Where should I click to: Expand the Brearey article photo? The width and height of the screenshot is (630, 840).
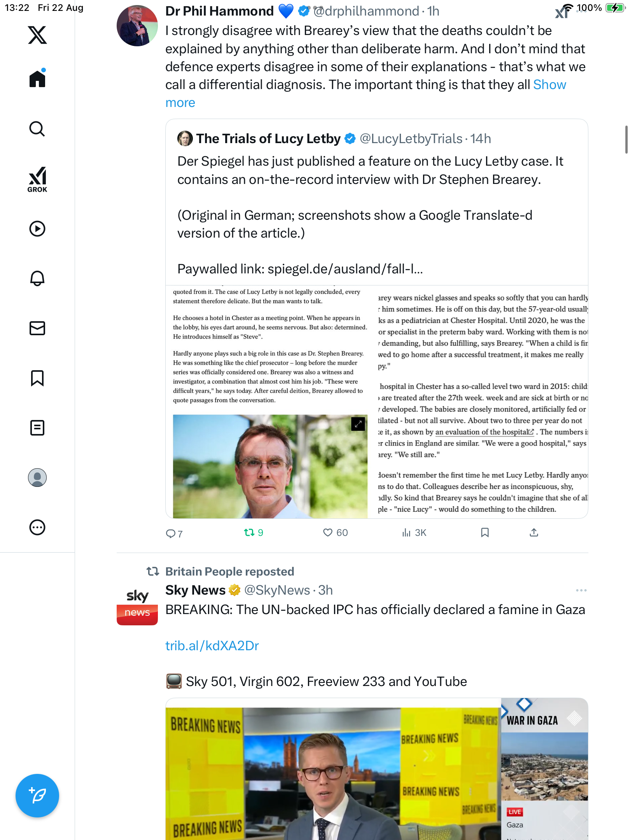coord(358,424)
